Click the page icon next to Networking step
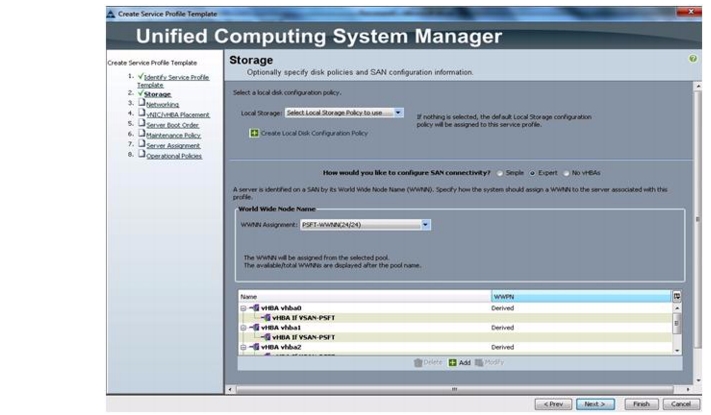711x415 pixels. pyautogui.click(x=141, y=103)
